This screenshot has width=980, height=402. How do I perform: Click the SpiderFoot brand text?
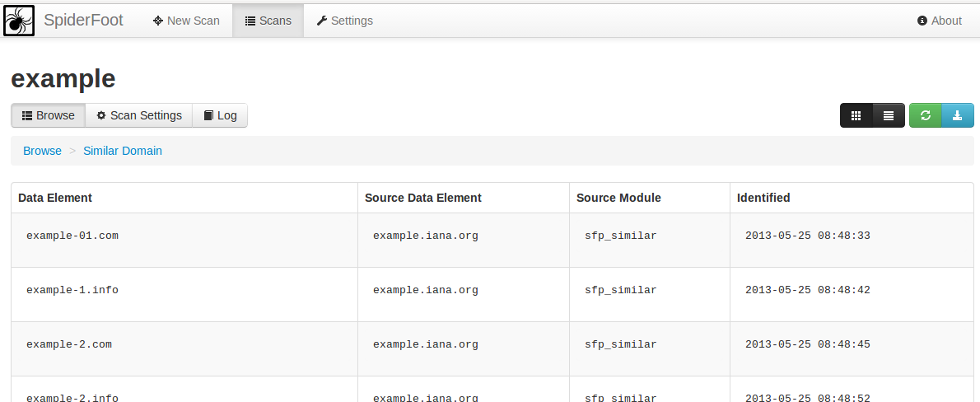click(x=83, y=21)
